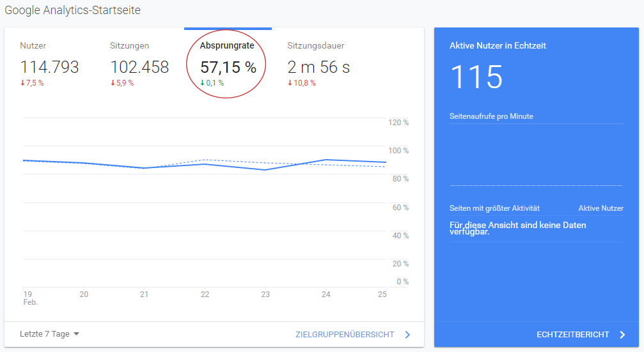Click the 115 active users count
Screen dimensions: 644x352
click(476, 77)
